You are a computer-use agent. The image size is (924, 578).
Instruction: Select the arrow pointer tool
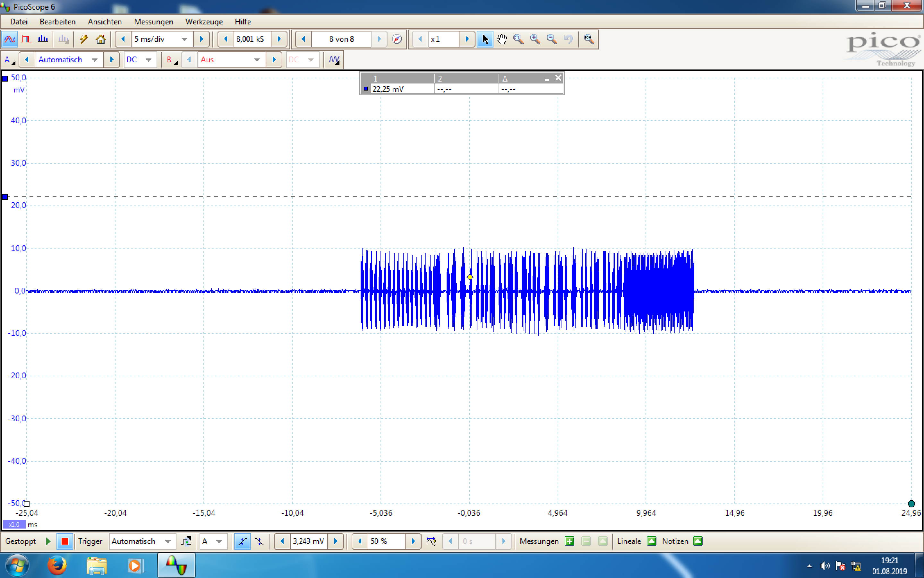click(x=485, y=39)
